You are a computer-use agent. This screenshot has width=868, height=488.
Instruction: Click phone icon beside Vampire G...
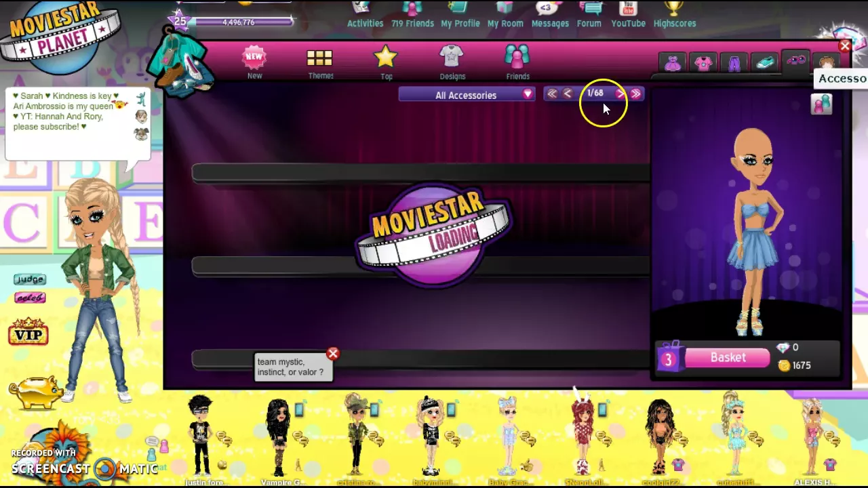coord(299,409)
